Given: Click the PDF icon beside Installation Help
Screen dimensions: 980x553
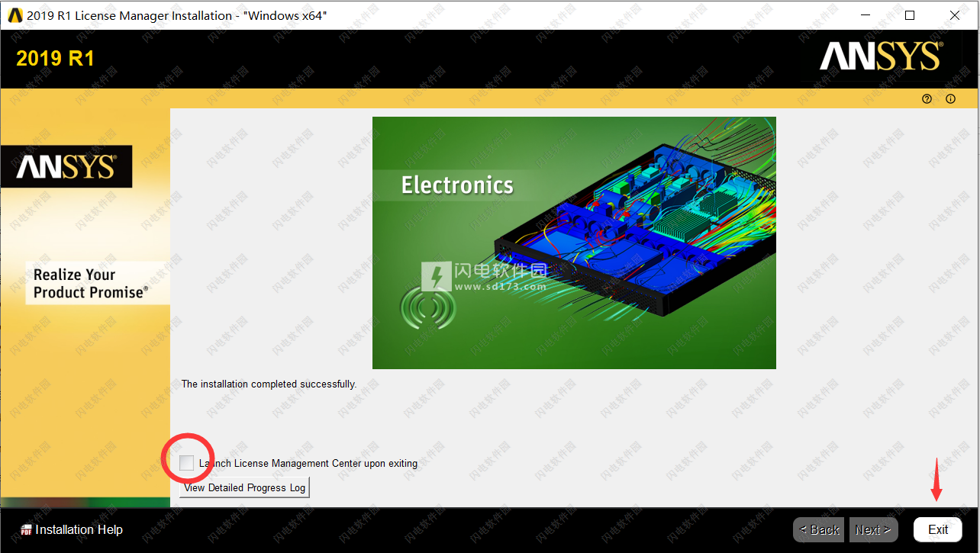Looking at the screenshot, I should pyautogui.click(x=26, y=529).
